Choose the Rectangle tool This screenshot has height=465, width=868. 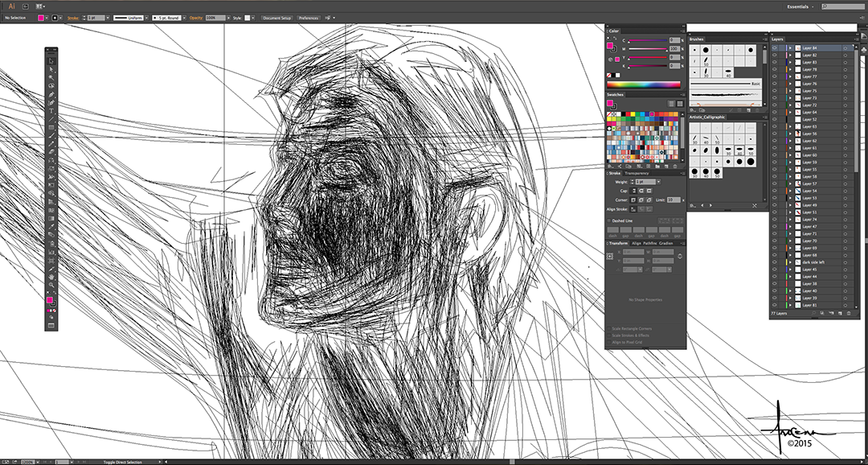pyautogui.click(x=51, y=127)
